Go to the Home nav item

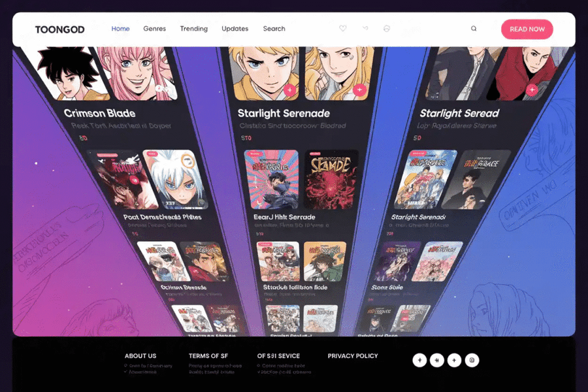point(120,29)
